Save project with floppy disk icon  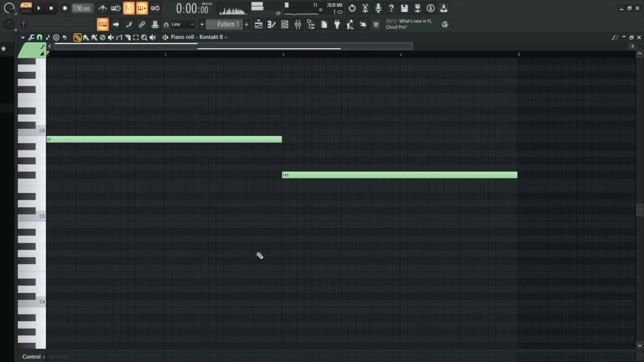[x=405, y=8]
